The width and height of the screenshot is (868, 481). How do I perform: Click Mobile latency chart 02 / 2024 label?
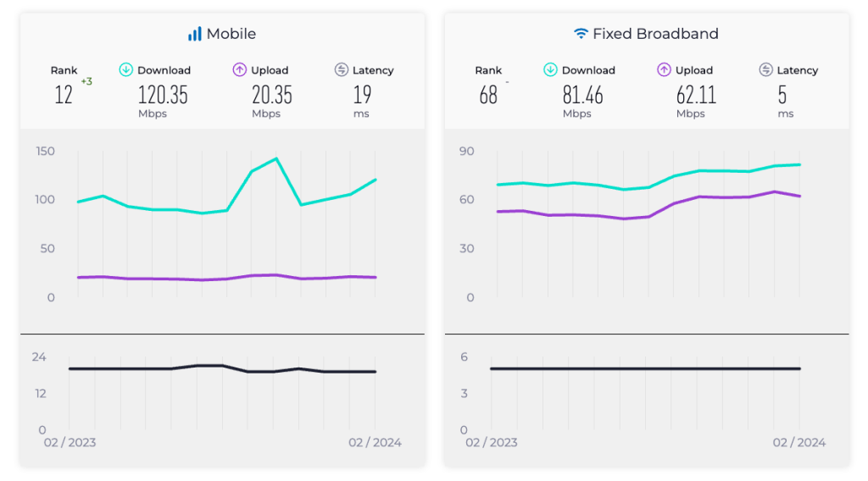point(375,442)
